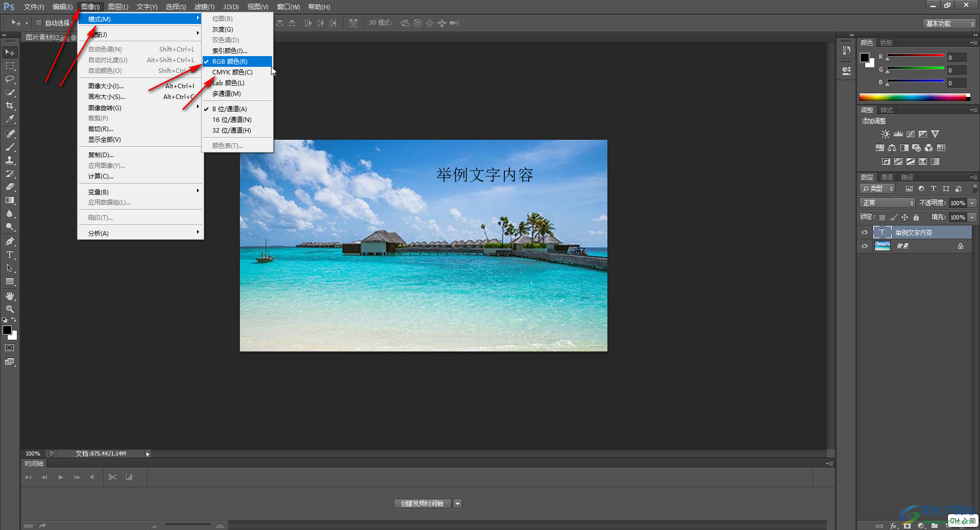980x530 pixels.
Task: Select the Rectangular Marquee tool
Action: point(10,66)
